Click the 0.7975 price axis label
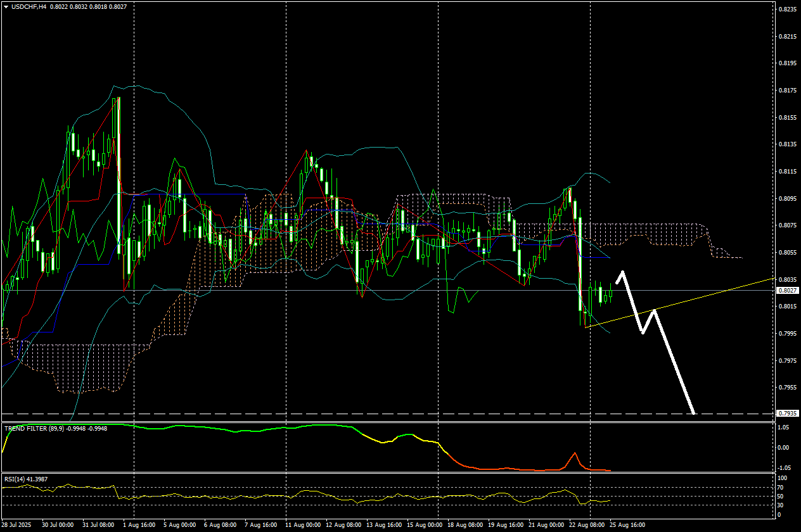 point(788,361)
